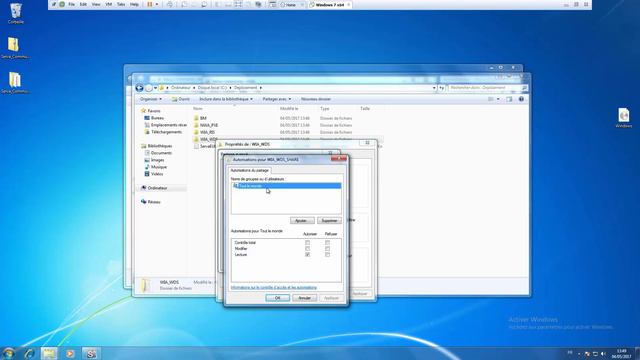
Task: Click the Explorer Back arrow button
Action: coord(139,88)
